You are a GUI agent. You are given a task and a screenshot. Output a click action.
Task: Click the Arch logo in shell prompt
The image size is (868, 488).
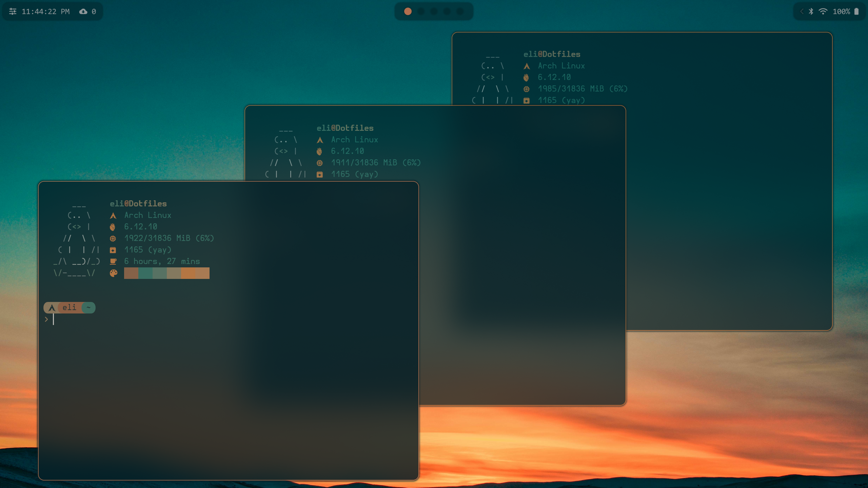[52, 308]
